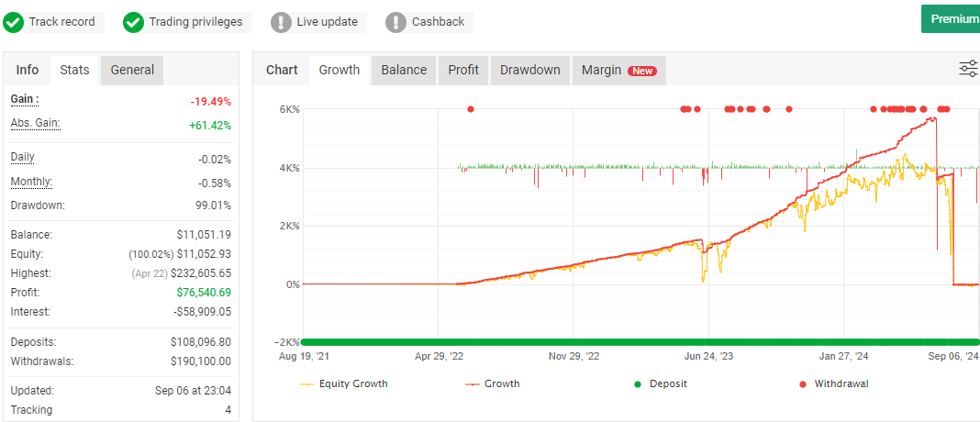Click the Profit value $76,540.69
980x422 pixels.
pyautogui.click(x=205, y=293)
